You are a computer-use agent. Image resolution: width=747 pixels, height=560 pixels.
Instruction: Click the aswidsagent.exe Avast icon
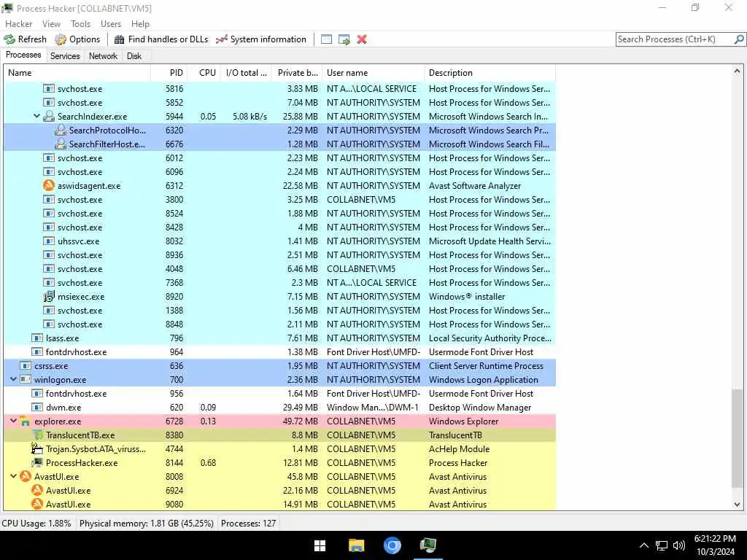tap(49, 185)
